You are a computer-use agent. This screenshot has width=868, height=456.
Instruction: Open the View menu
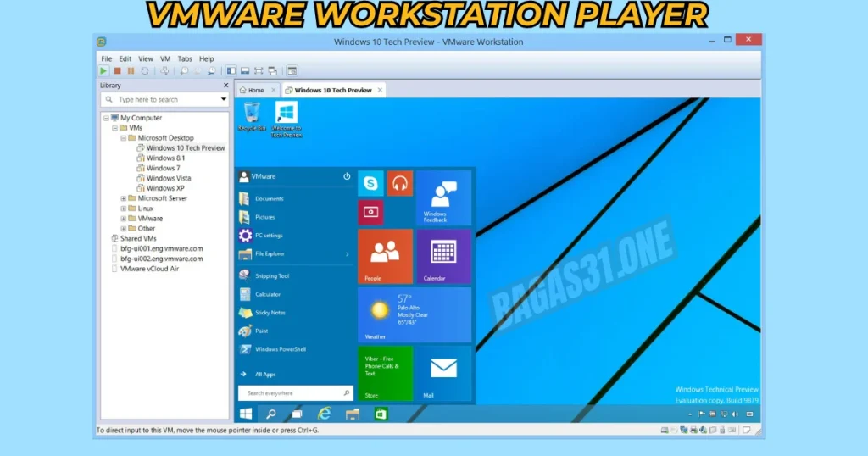[146, 58]
